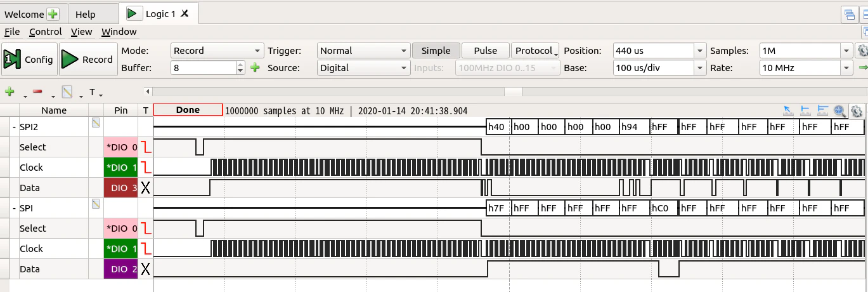The width and height of the screenshot is (868, 292).
Task: Select the hC0 decoded value in SPI
Action: [664, 208]
